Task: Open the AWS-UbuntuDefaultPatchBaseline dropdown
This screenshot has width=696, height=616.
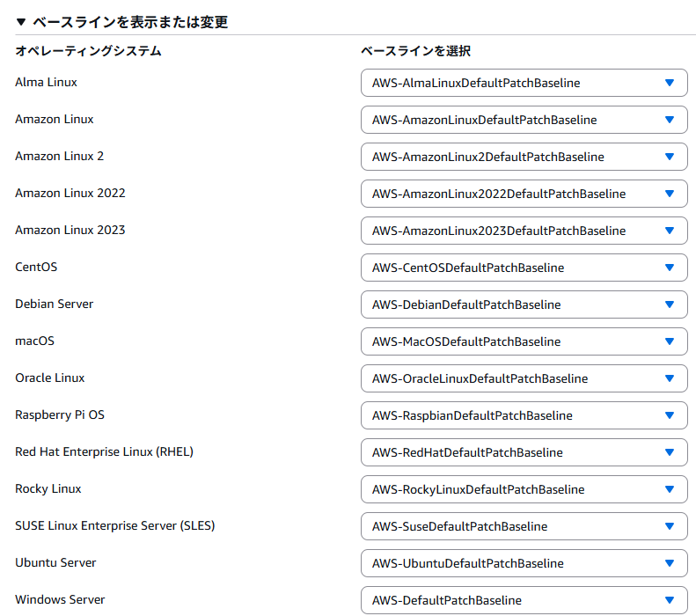Action: (x=524, y=563)
